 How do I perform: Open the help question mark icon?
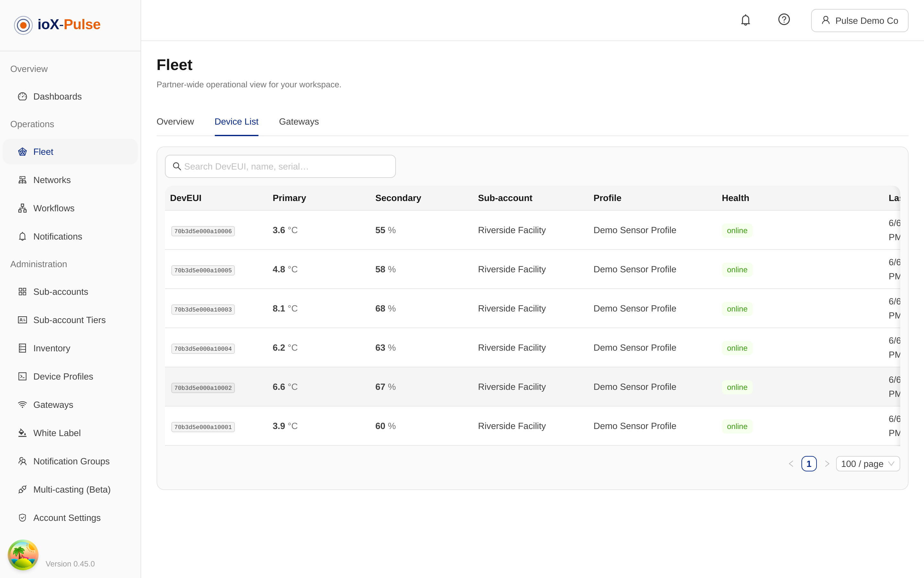tap(784, 20)
